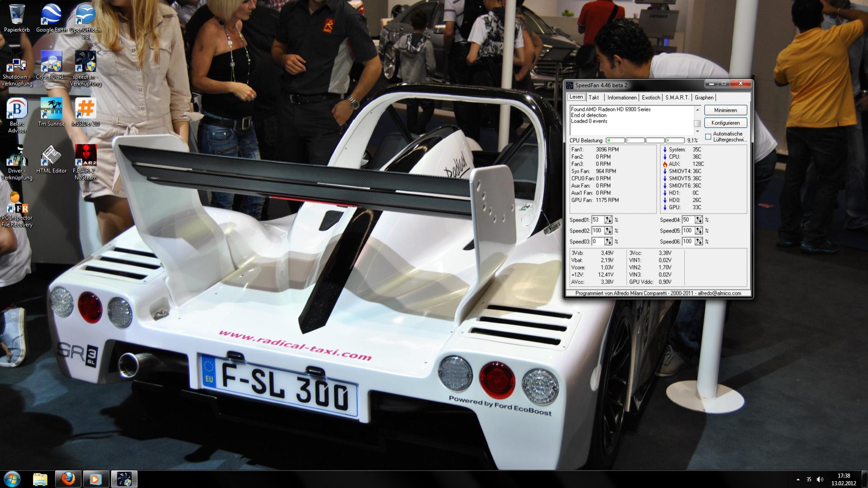The height and width of the screenshot is (488, 868).
Task: Open the HTML Editor desktop icon
Action: (x=51, y=159)
